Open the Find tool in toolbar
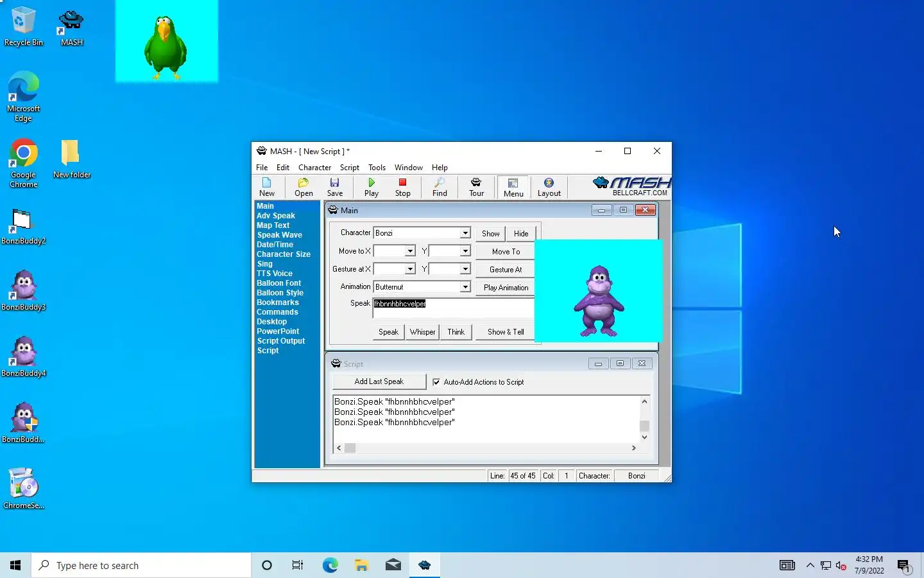 pos(440,187)
